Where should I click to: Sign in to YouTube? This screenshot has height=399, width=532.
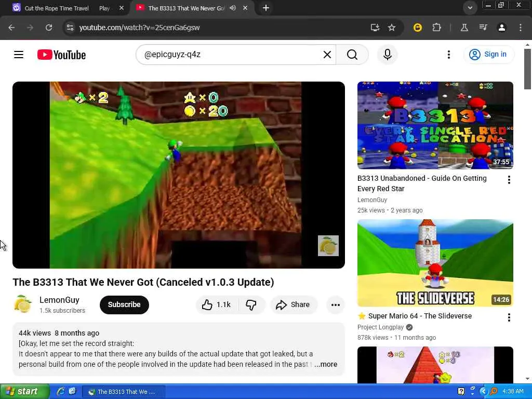pyautogui.click(x=488, y=54)
